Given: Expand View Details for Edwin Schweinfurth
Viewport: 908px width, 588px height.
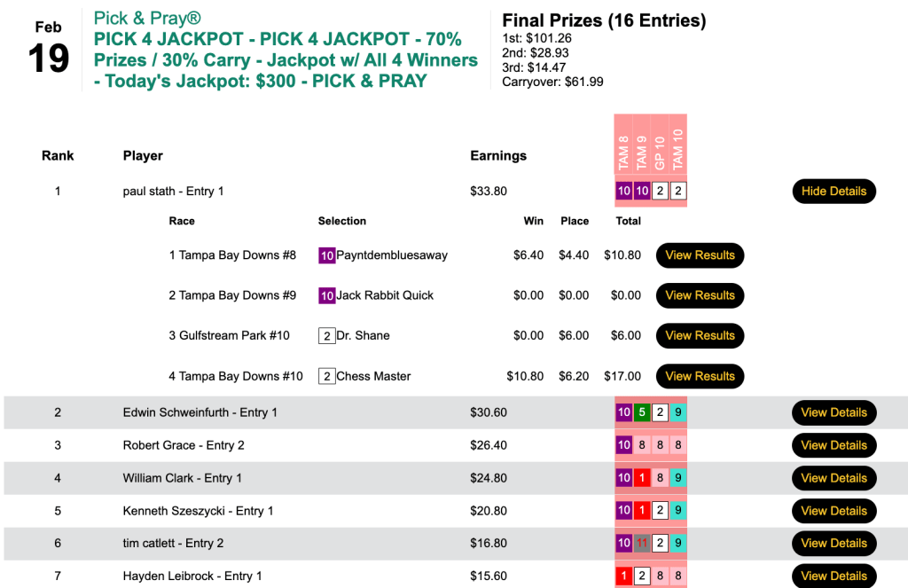Looking at the screenshot, I should 834,412.
